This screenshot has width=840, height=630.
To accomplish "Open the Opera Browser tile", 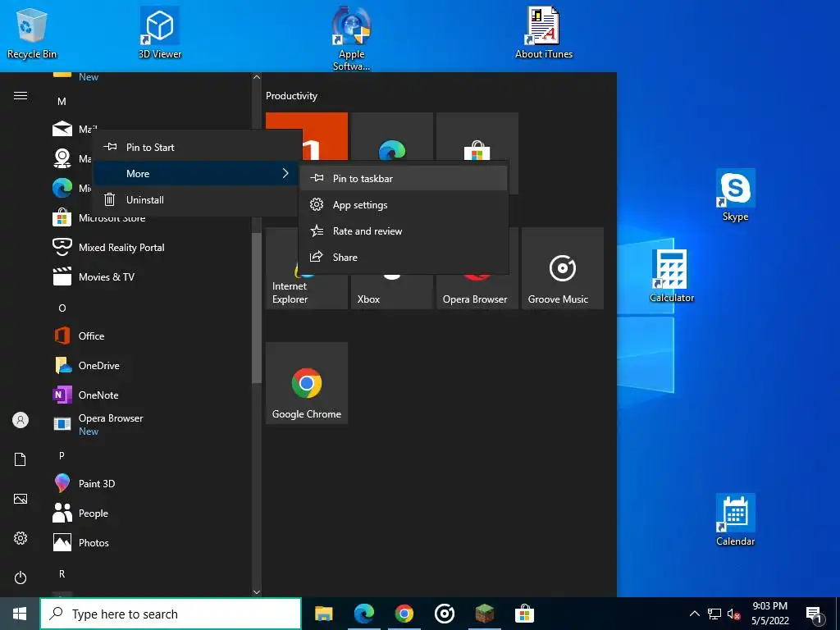I will click(x=477, y=292).
